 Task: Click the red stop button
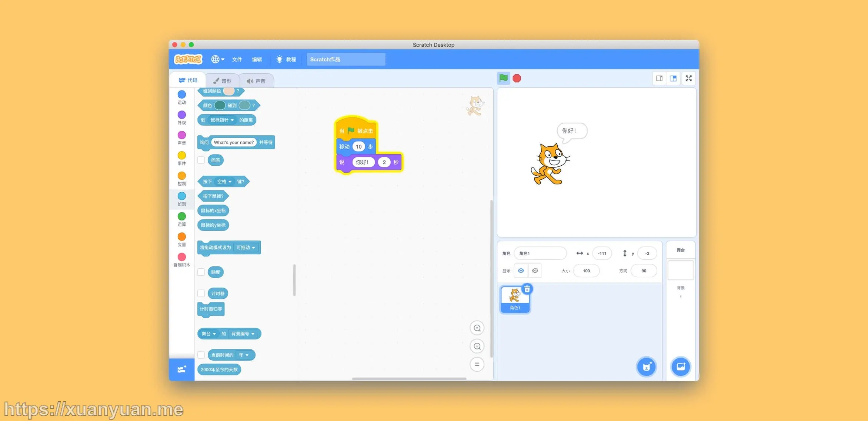pyautogui.click(x=517, y=78)
